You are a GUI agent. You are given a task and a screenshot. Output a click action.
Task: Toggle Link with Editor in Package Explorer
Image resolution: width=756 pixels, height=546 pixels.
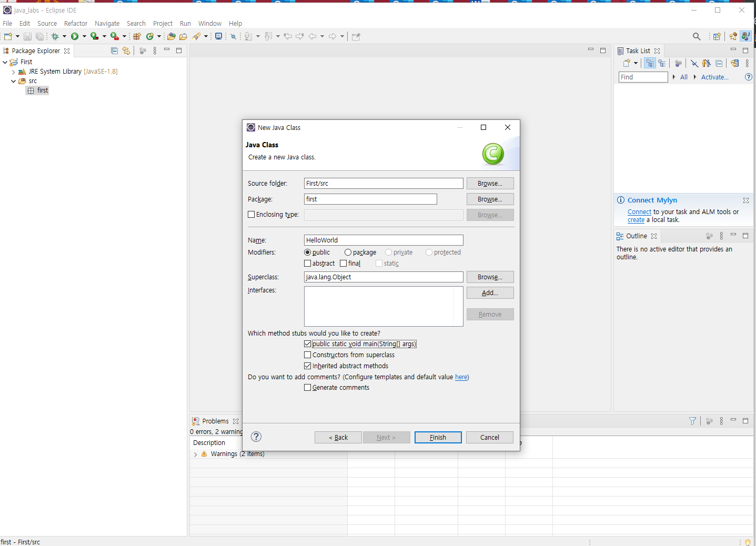[x=126, y=50]
